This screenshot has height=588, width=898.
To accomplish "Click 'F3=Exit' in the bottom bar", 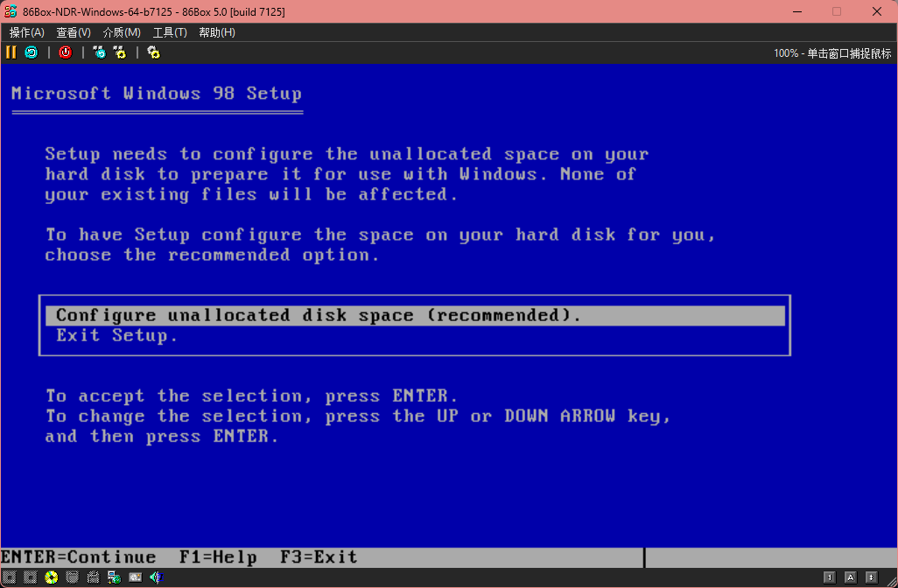I will [319, 557].
